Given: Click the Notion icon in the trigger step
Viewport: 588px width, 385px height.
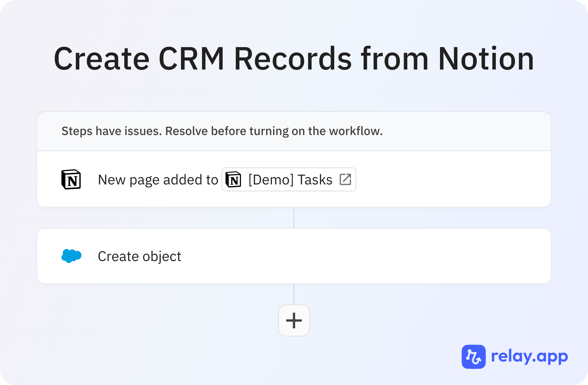Looking at the screenshot, I should pos(71,179).
